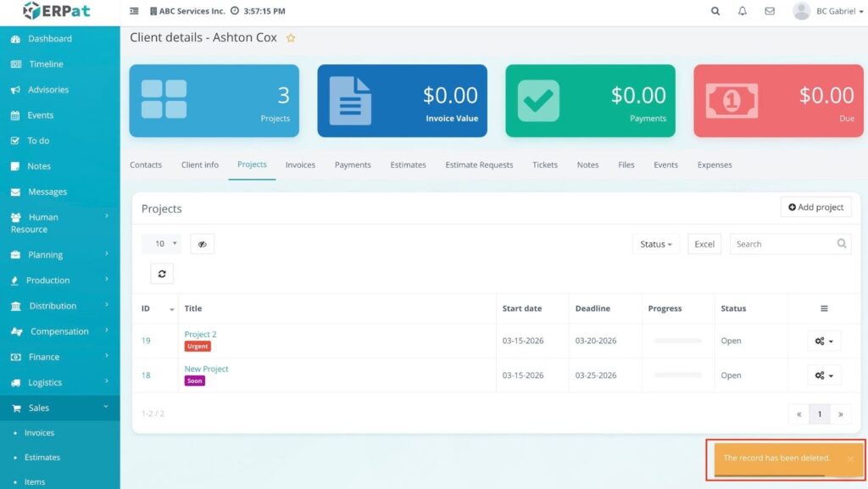Switch to the Invoices tab
This screenshot has height=489, width=868.
pos(300,164)
